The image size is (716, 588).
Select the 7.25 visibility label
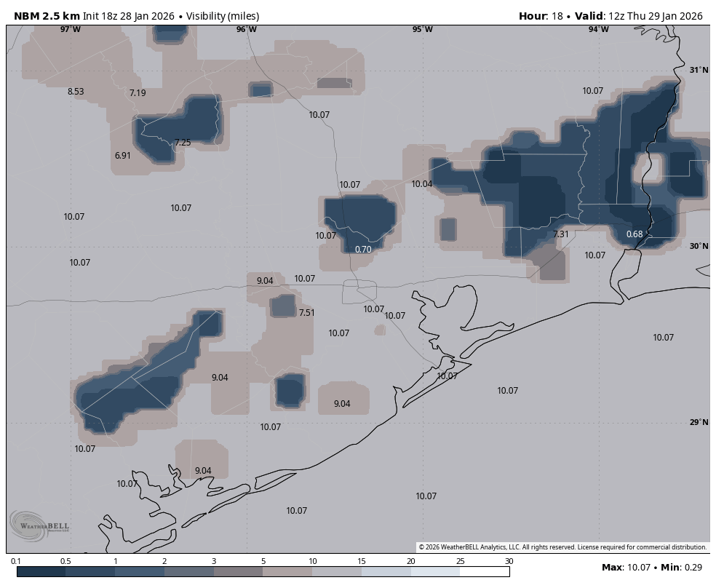tap(183, 143)
